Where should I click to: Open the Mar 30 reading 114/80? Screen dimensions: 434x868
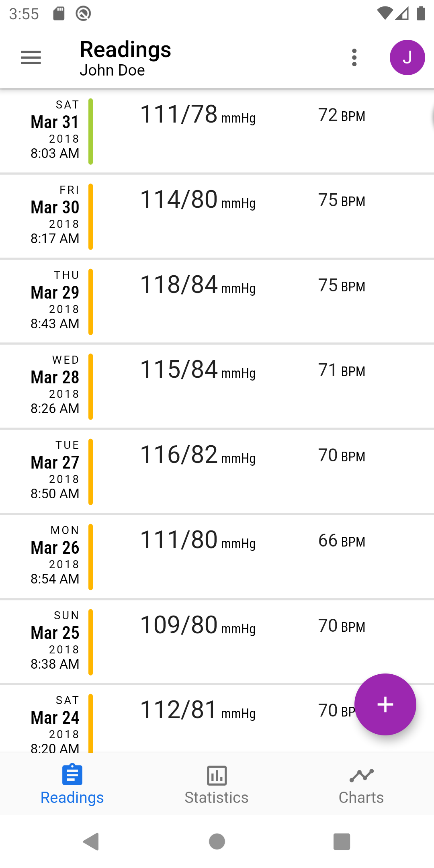click(217, 216)
